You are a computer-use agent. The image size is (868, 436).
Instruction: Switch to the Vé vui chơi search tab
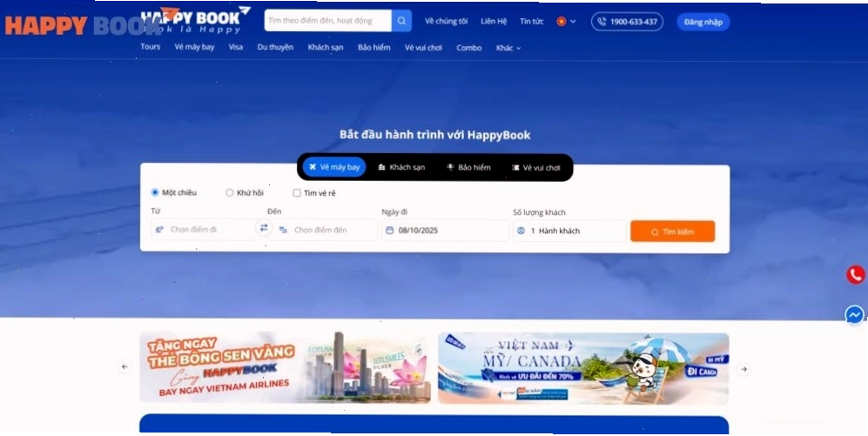[x=535, y=168]
